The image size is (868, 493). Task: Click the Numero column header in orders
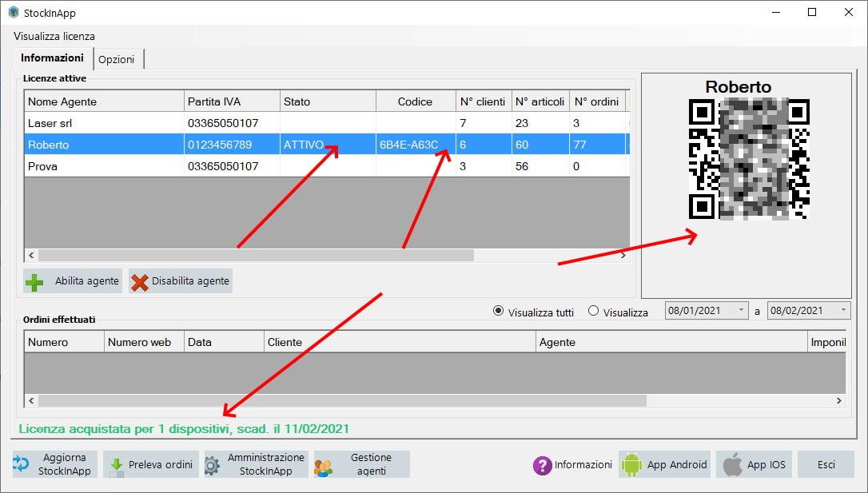tap(64, 342)
